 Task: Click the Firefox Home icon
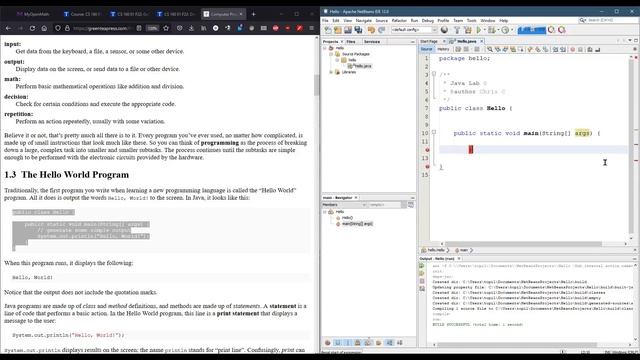coord(44,28)
